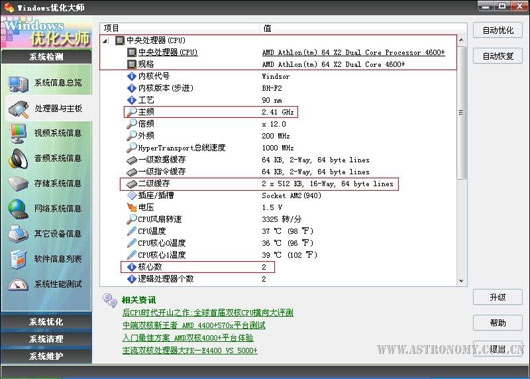Open 音频系统信息 speaker icon
This screenshot has height=379, width=530.
[x=18, y=159]
